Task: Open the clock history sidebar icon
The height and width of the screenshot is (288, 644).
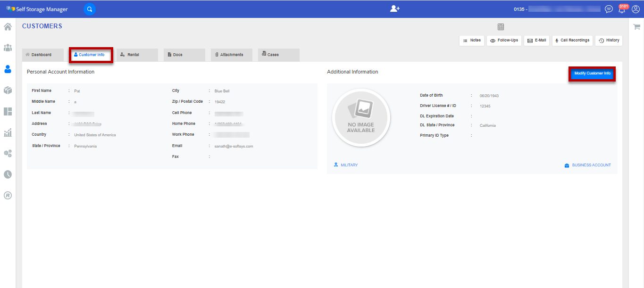Action: (8, 174)
